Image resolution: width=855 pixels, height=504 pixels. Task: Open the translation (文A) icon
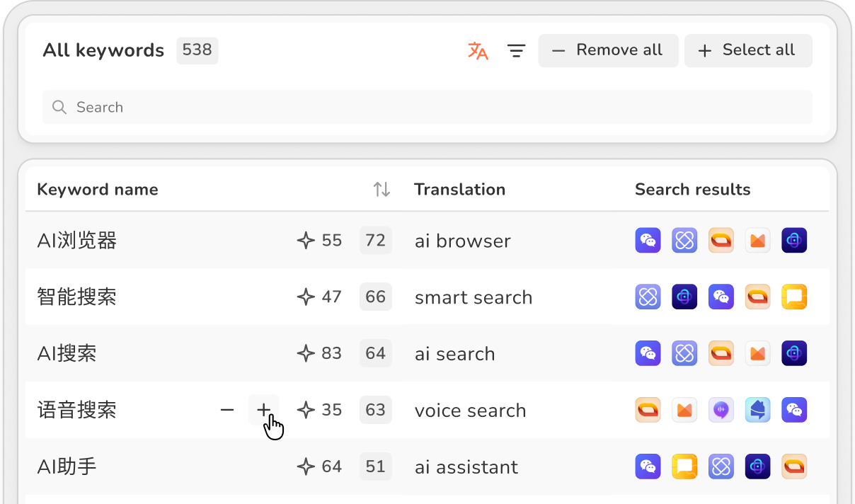[x=478, y=50]
